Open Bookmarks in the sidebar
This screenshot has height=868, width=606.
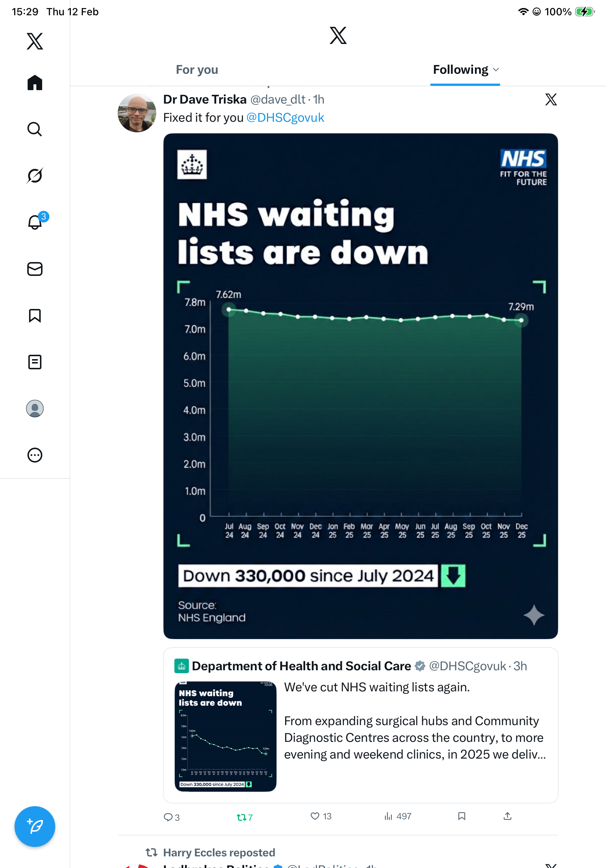(35, 315)
